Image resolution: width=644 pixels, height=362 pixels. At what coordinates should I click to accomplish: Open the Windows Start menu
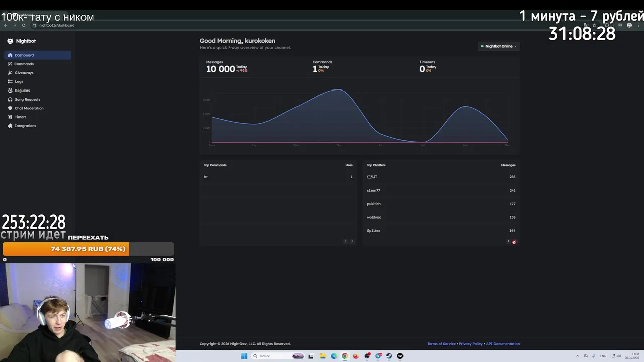click(x=244, y=356)
